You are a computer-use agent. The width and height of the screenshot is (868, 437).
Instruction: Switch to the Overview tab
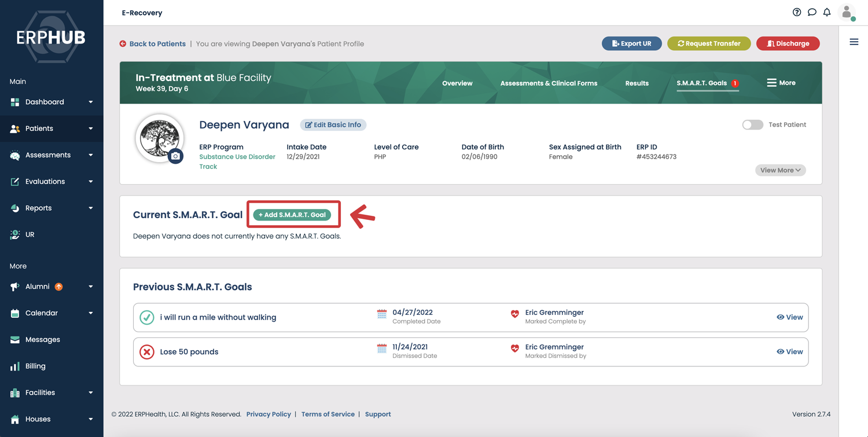click(457, 83)
